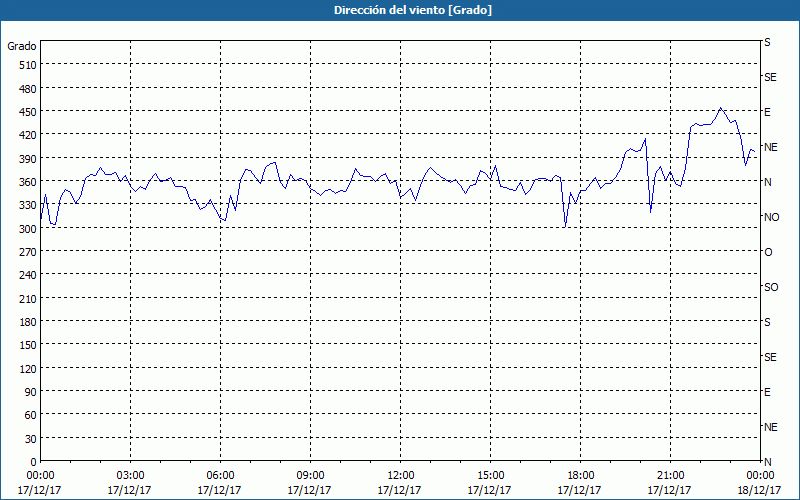The width and height of the screenshot is (800, 500).
Task: Click the 480 value on the left axis
Action: (x=29, y=89)
